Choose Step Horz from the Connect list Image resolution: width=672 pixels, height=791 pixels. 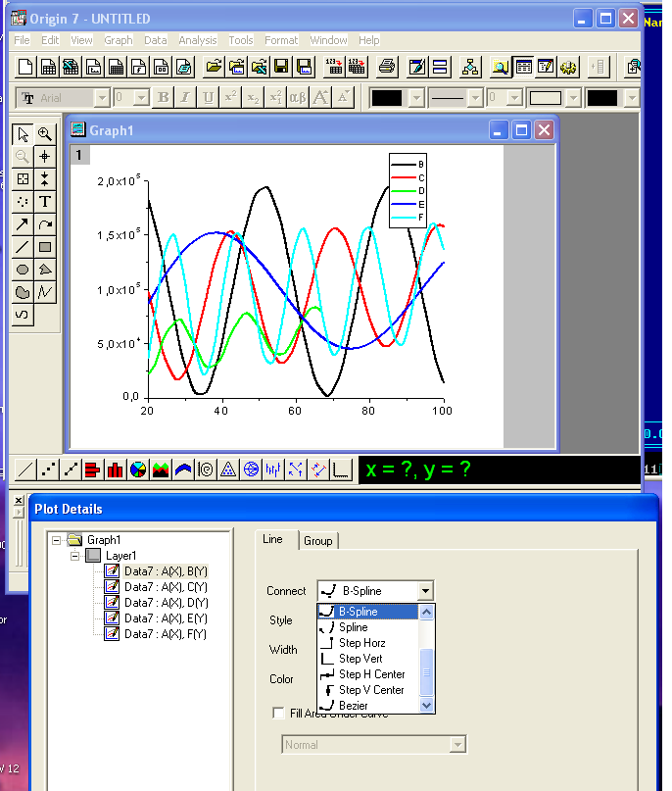coord(368,643)
